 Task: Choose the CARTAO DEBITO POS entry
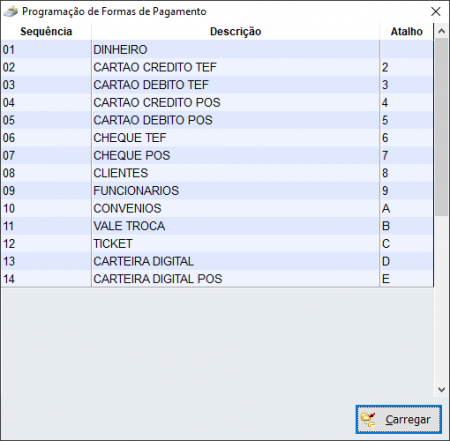coord(217,120)
